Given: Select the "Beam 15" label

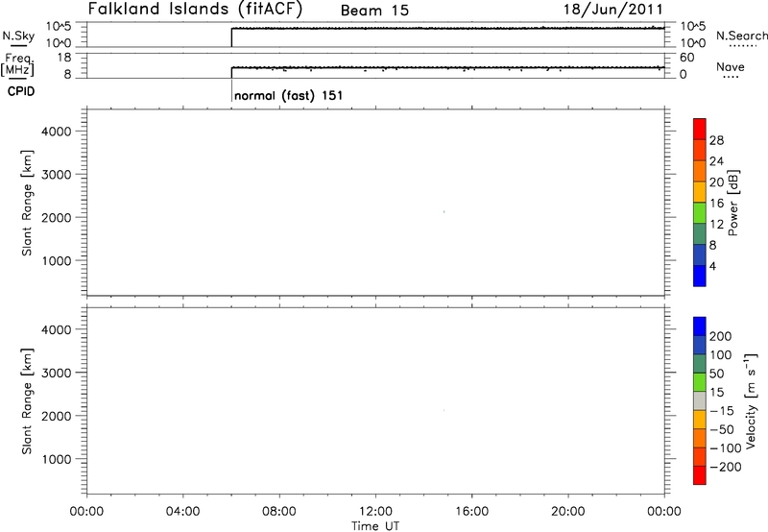Looking at the screenshot, I should 374,11.
